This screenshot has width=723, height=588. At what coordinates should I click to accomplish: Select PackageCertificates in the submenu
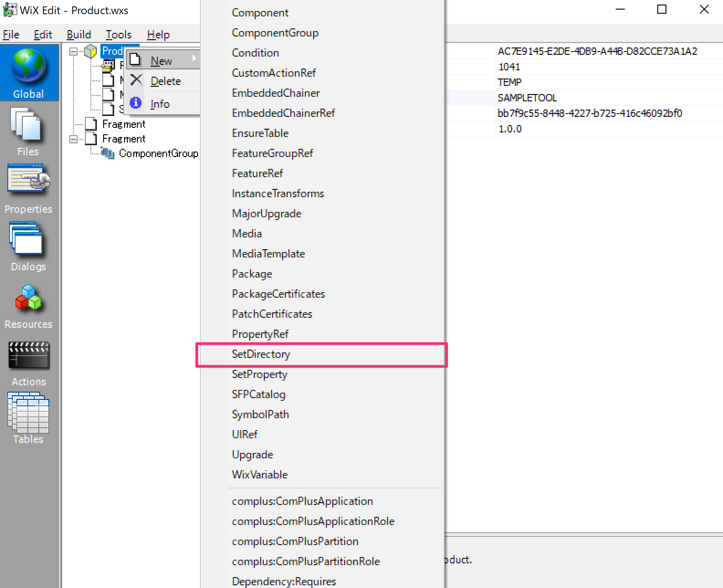coord(321,294)
